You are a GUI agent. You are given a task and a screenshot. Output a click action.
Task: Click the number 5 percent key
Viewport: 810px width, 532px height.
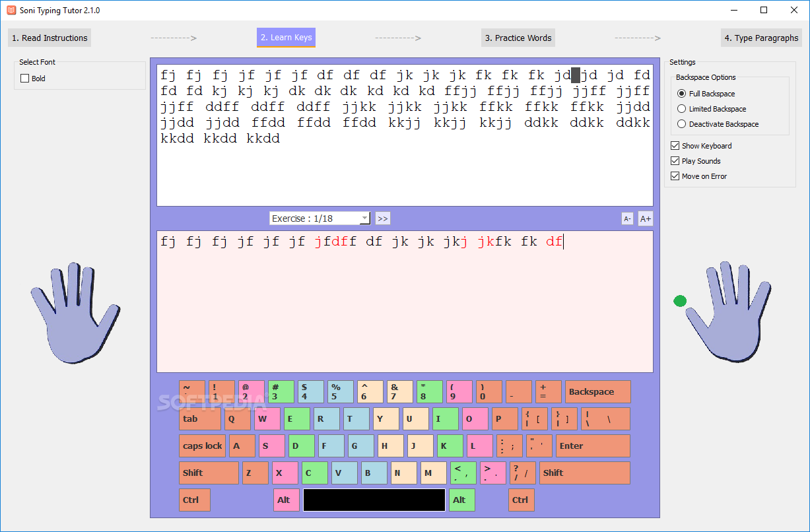click(x=341, y=391)
